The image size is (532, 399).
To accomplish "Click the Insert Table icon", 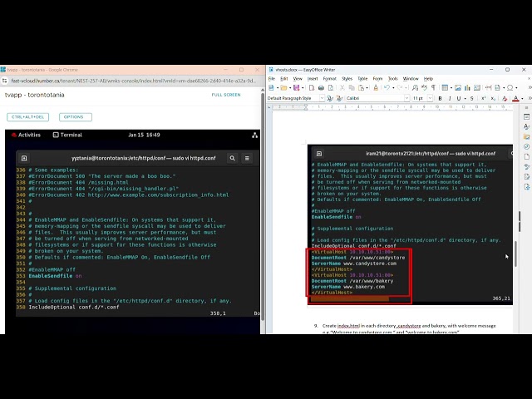I will 445,88.
